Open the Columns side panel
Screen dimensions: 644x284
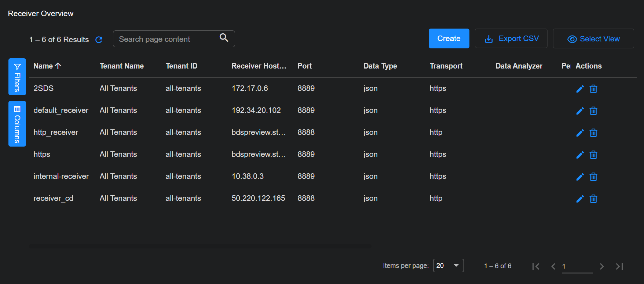tap(17, 124)
